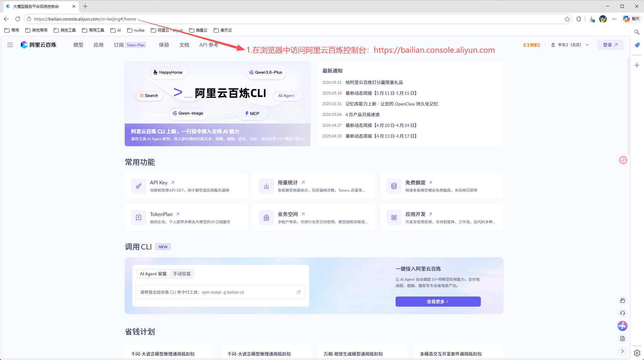Open the hamburger navigation menu
Viewport: 644px width, 360px height.
pyautogui.click(x=10, y=45)
